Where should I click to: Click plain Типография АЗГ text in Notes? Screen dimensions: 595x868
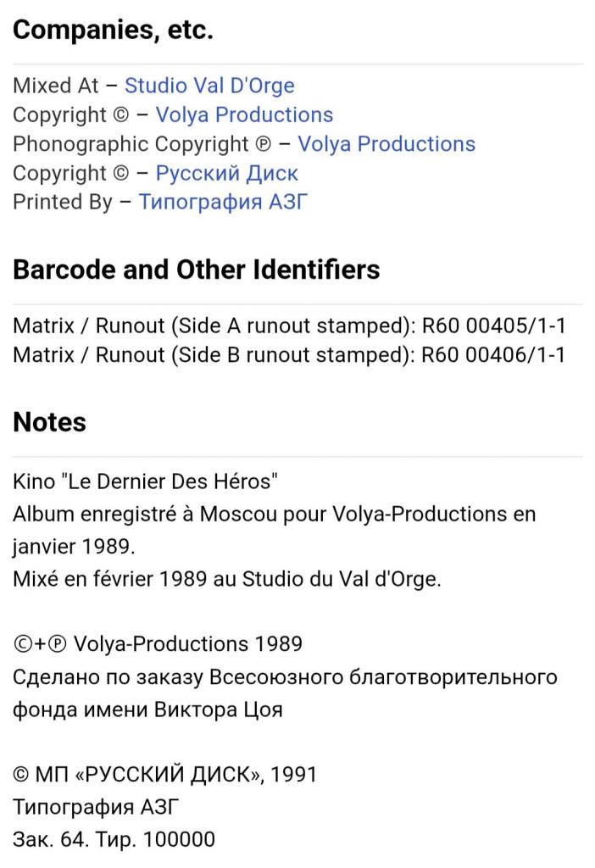pyautogui.click(x=96, y=806)
